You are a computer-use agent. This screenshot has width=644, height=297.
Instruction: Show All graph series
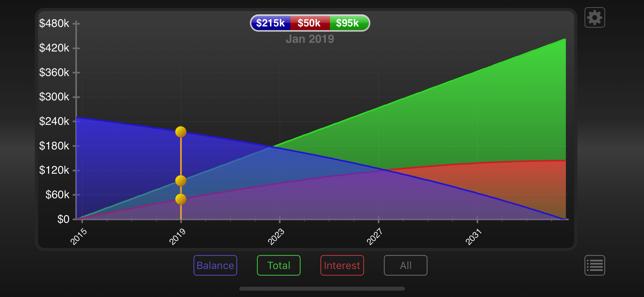pyautogui.click(x=406, y=265)
